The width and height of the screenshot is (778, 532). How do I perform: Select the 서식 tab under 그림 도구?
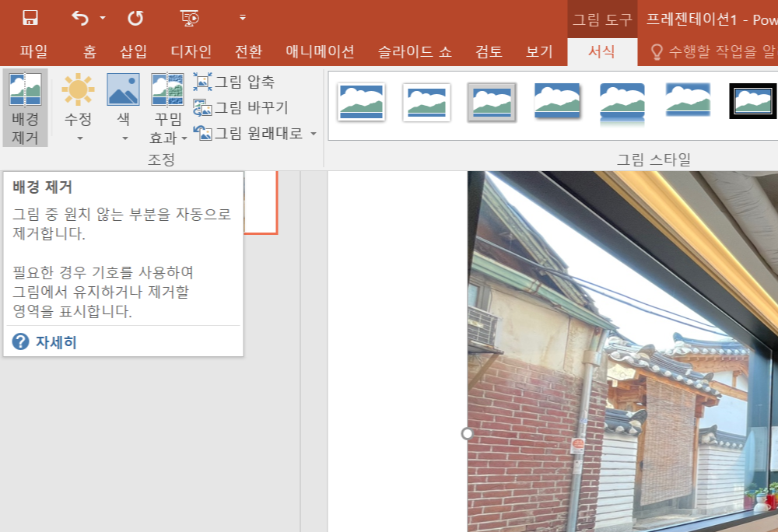(602, 51)
